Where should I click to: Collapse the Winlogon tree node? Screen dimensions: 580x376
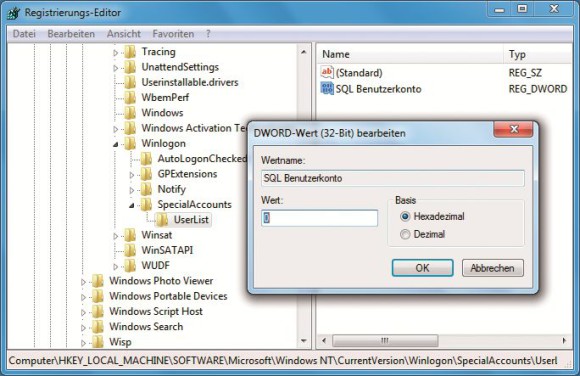point(115,144)
